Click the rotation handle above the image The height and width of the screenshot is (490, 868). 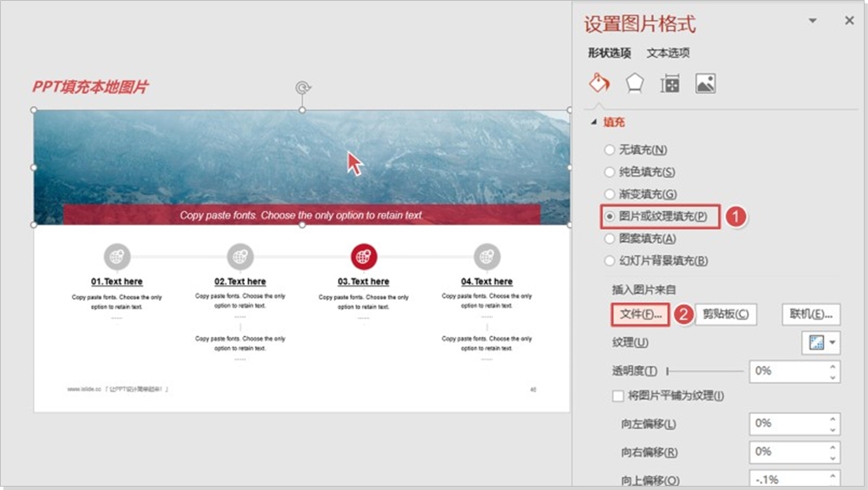click(x=303, y=88)
